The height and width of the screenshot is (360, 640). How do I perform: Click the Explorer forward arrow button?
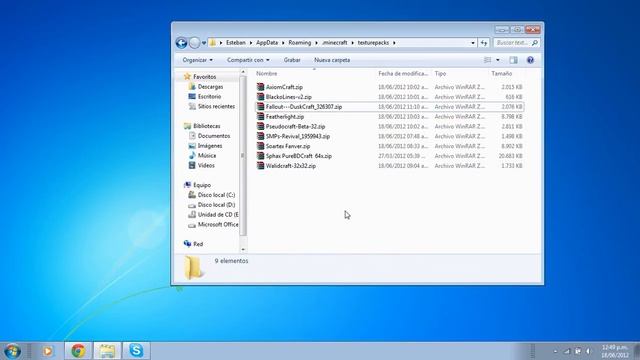tap(195, 42)
